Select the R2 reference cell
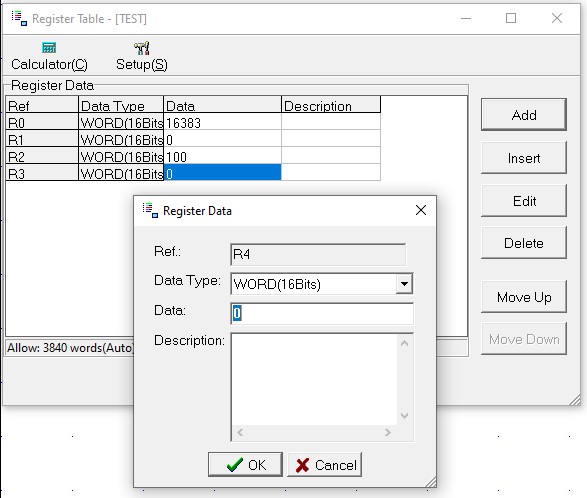 (42, 156)
